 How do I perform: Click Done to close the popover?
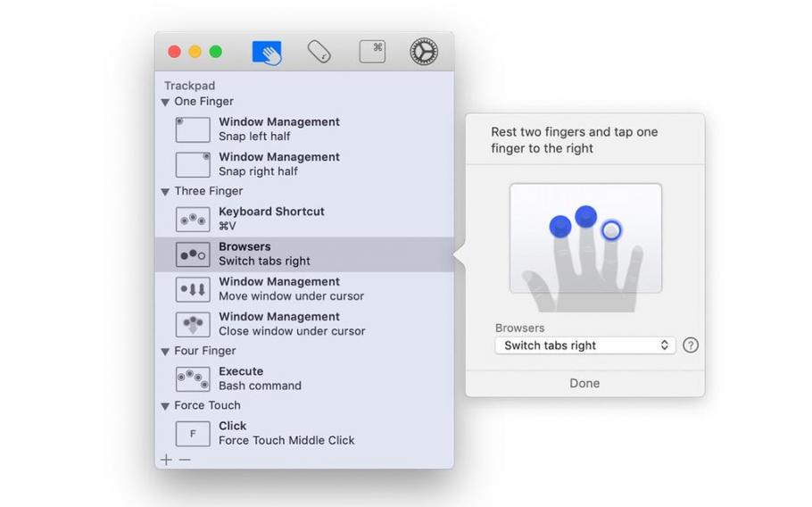(x=584, y=383)
